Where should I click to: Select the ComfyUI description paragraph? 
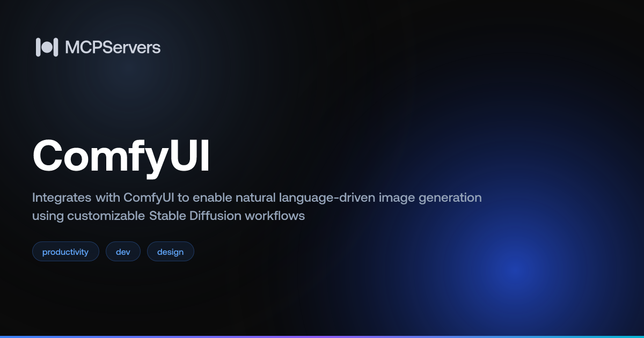click(257, 207)
